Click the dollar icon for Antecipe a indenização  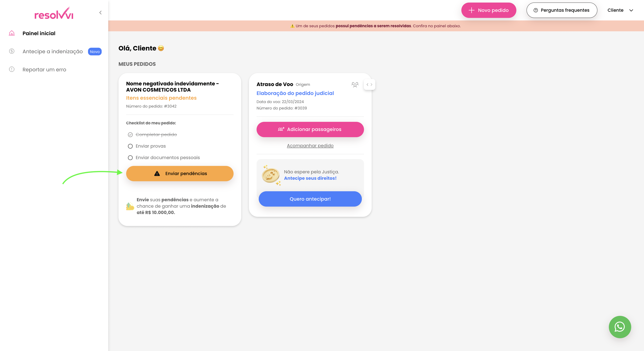(12, 51)
